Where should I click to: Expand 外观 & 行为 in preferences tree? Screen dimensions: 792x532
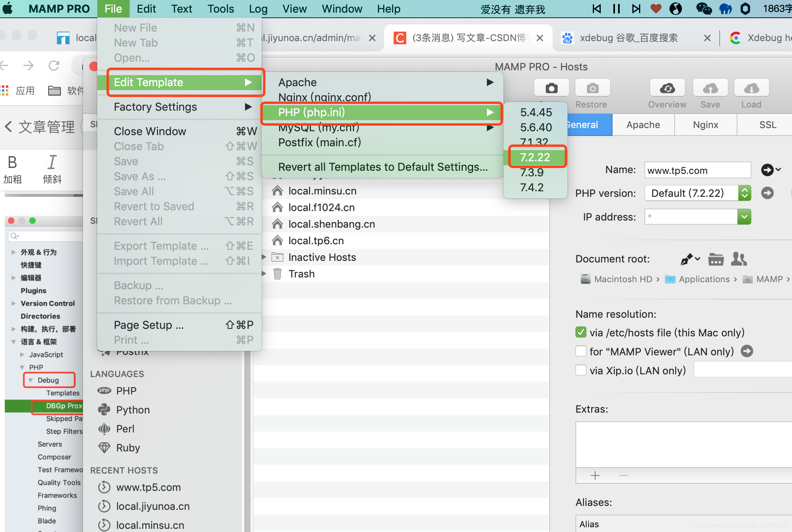click(13, 252)
